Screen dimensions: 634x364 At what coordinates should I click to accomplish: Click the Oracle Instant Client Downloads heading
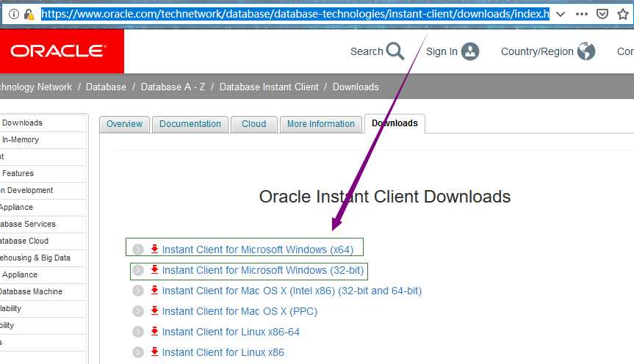(384, 197)
